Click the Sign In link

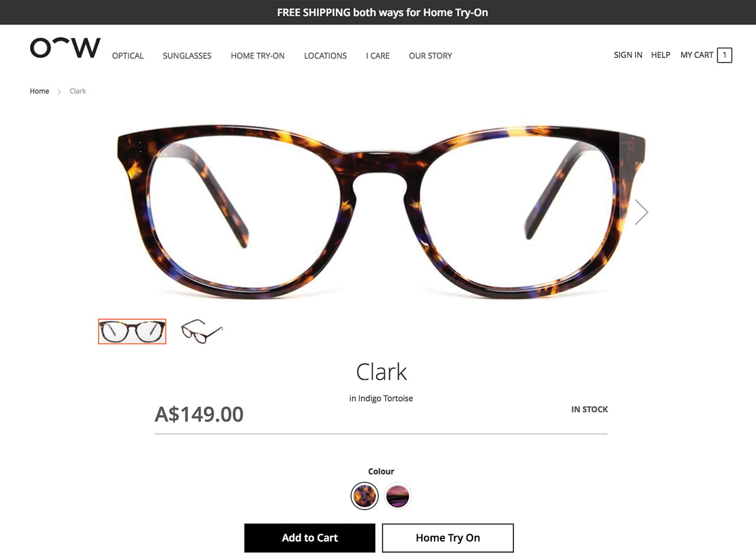click(628, 55)
